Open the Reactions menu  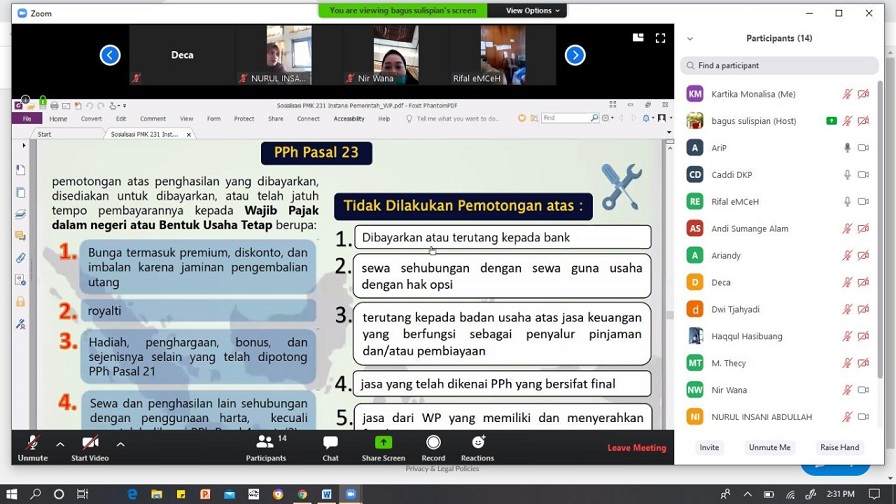click(477, 446)
